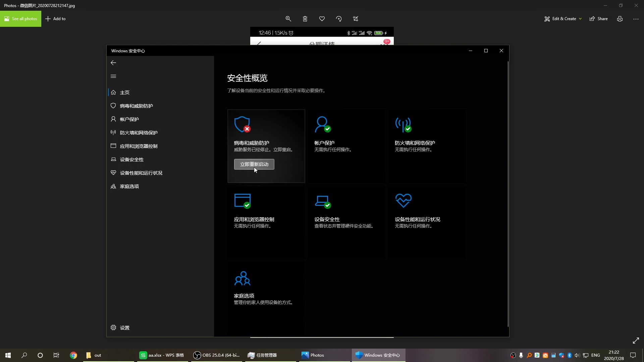The width and height of the screenshot is (644, 362).
Task: Click 帐户保护 green checkmark toggle
Action: [x=327, y=129]
